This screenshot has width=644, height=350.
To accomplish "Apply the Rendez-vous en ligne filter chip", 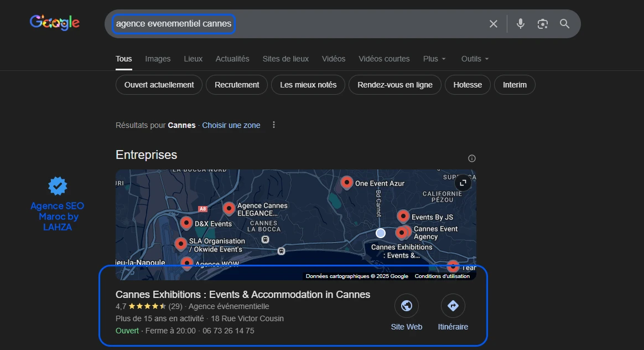I will pyautogui.click(x=394, y=85).
